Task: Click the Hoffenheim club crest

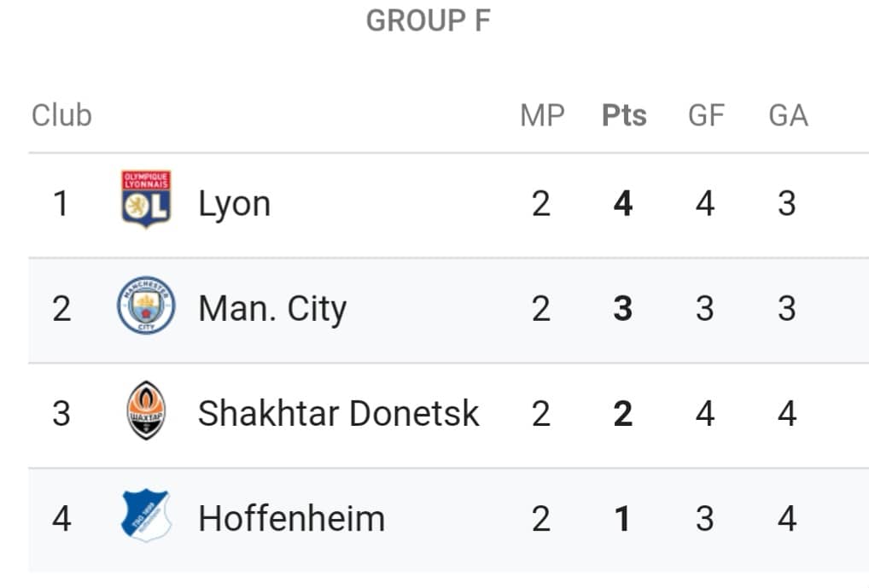Action: (x=146, y=515)
